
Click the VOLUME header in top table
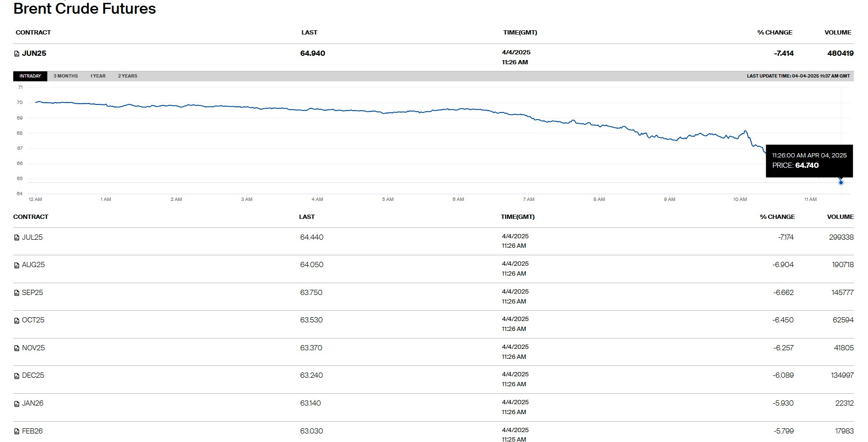[838, 33]
